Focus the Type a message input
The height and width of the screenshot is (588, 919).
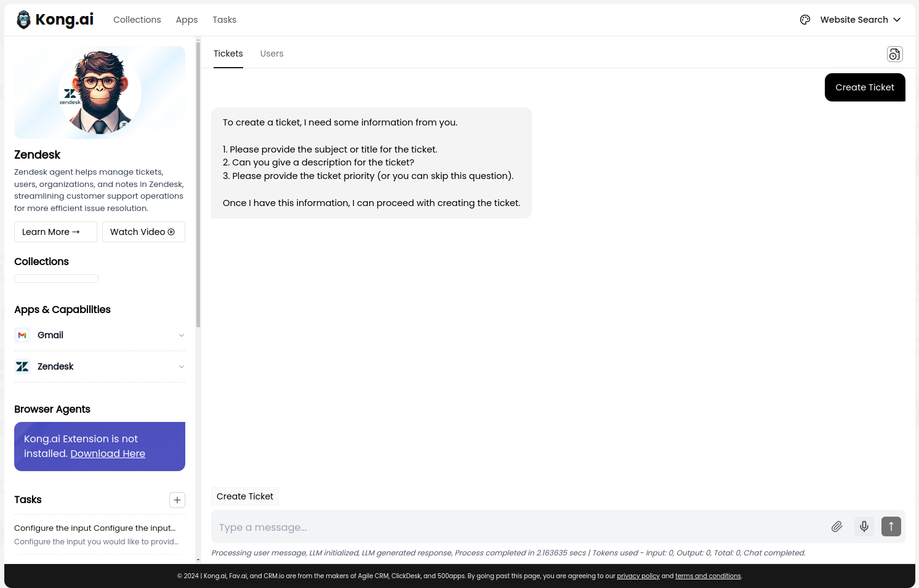click(520, 527)
